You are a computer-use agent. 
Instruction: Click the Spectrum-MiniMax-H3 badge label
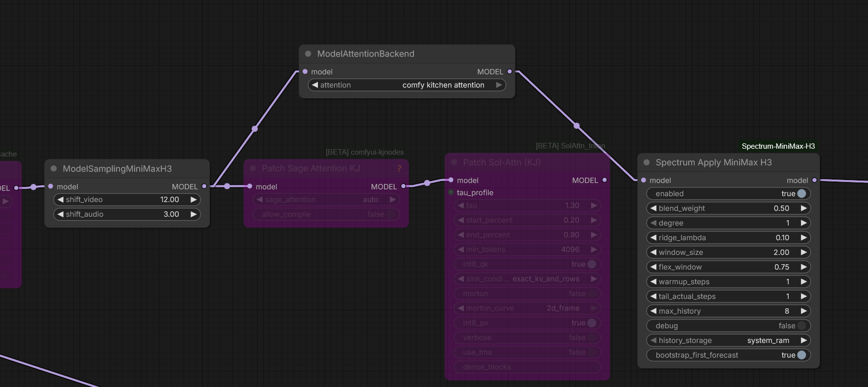pos(778,146)
